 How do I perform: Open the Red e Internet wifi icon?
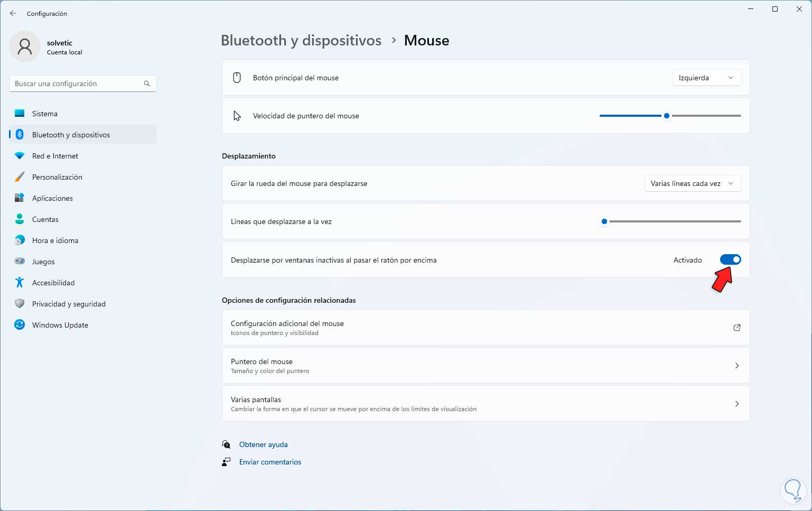20,156
